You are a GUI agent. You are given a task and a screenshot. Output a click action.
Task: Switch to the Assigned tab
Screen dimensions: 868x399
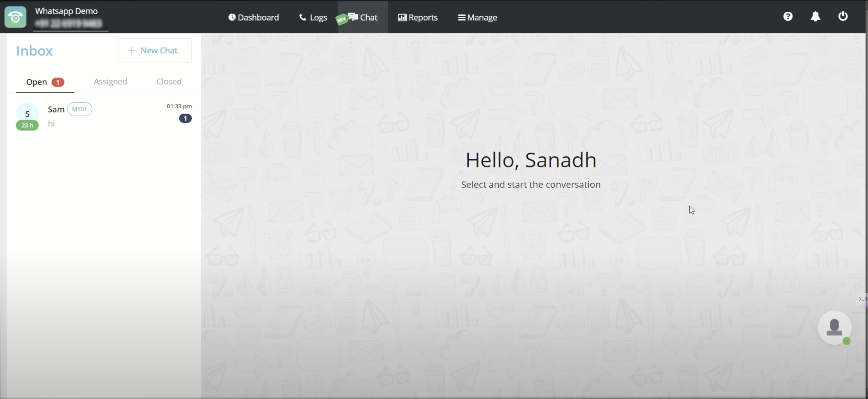click(x=110, y=82)
